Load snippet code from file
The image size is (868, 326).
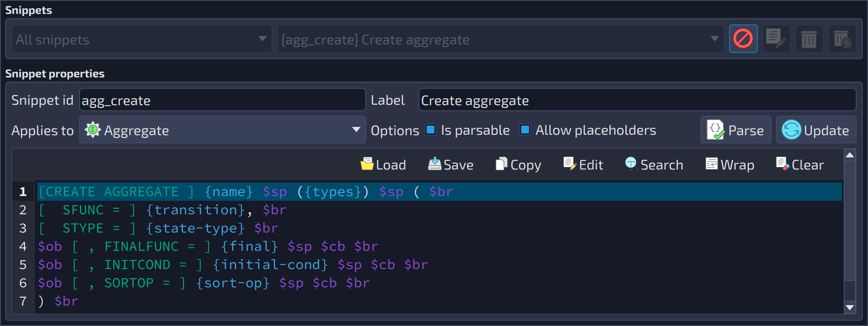[383, 165]
